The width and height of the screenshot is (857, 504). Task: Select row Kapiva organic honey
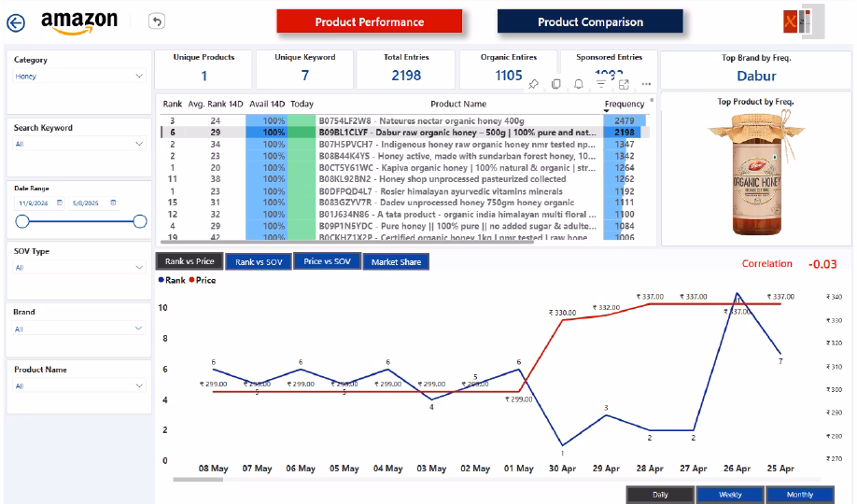[404, 168]
